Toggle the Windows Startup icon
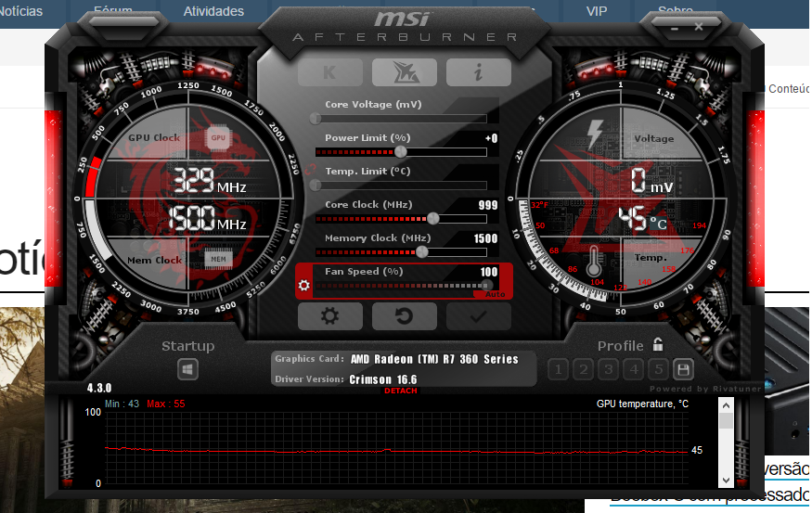Image resolution: width=812 pixels, height=513 pixels. pyautogui.click(x=187, y=369)
